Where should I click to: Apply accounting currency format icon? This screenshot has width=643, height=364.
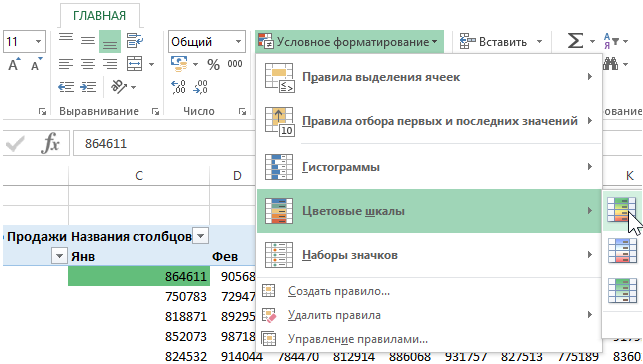point(179,64)
